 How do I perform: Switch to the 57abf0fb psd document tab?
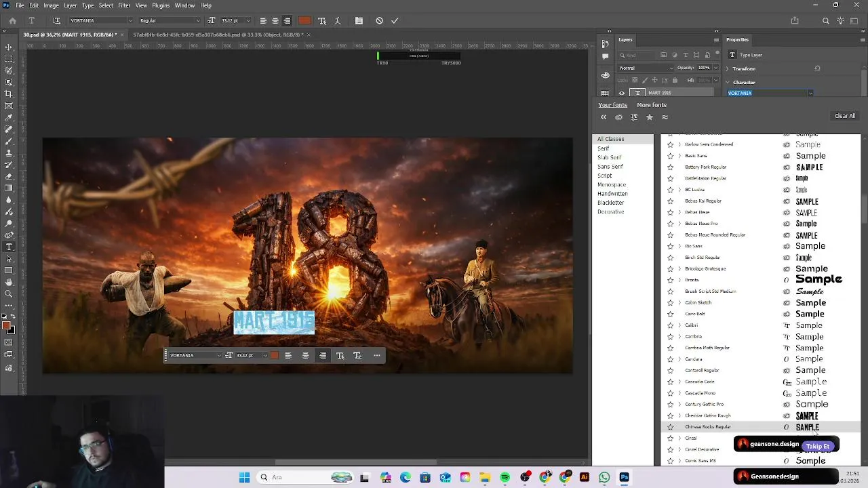tap(217, 35)
